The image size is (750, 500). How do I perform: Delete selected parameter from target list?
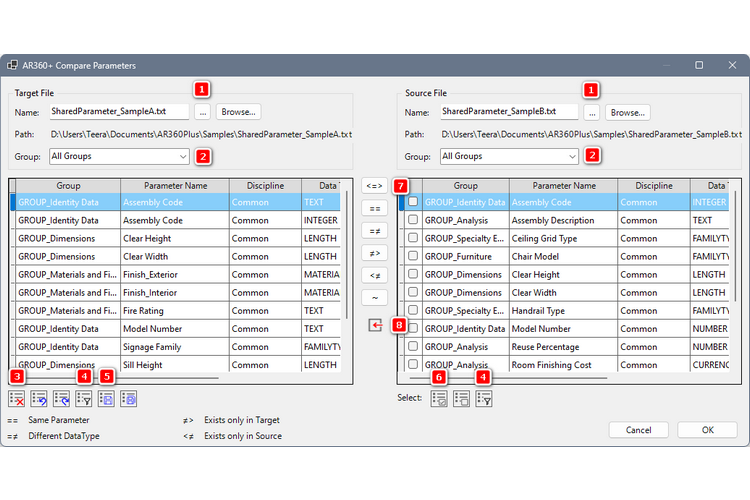click(17, 399)
